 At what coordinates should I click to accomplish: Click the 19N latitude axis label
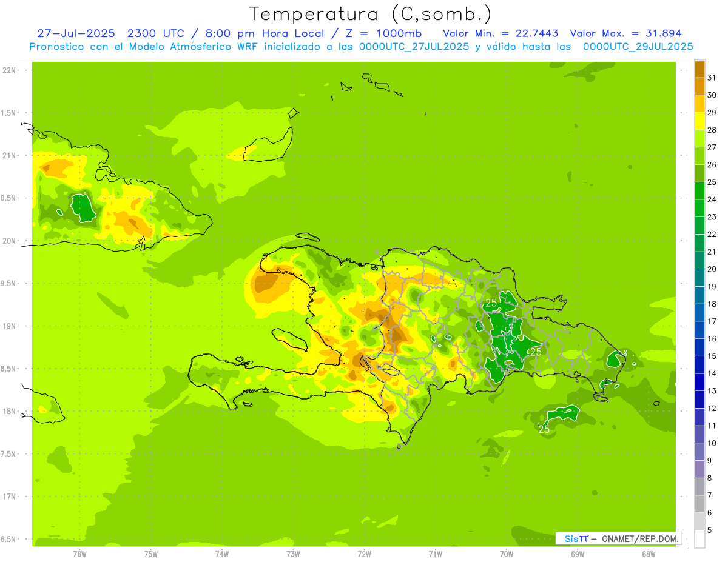pos(9,326)
